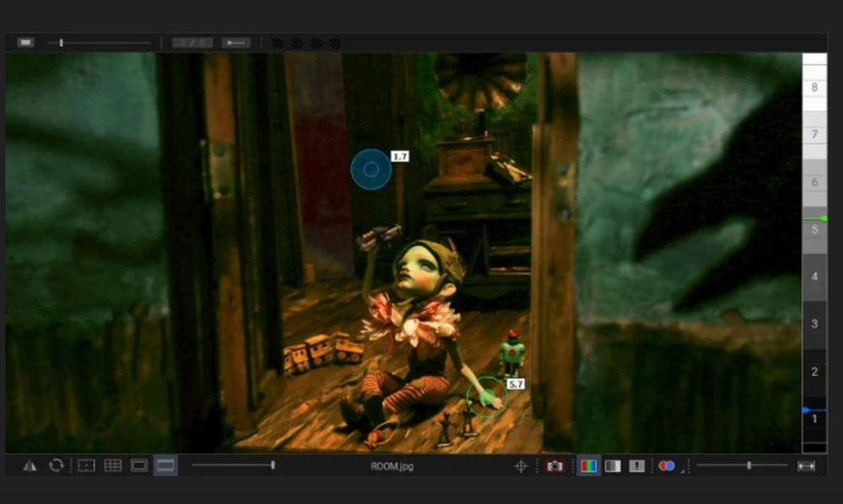
Task: Toggle the exclamation clipping warning icon
Action: (x=636, y=466)
